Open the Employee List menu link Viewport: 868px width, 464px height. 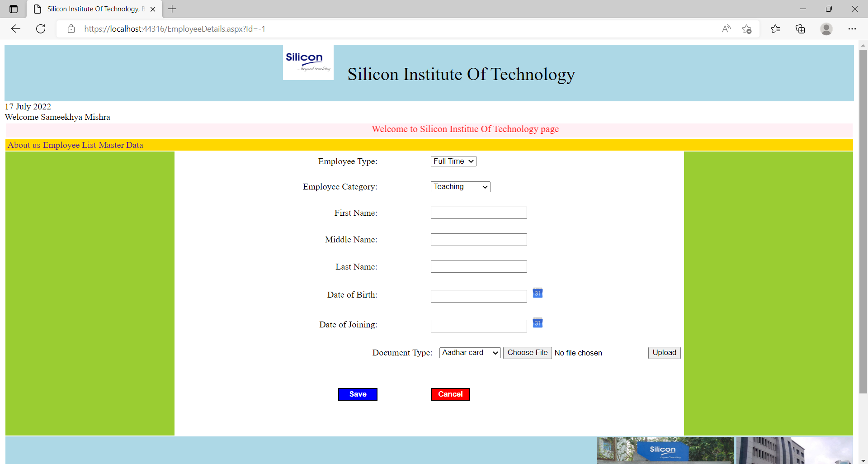70,145
